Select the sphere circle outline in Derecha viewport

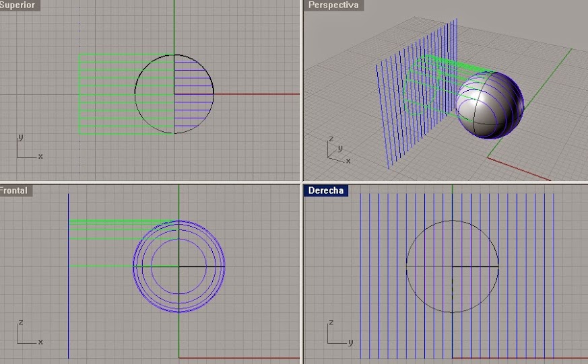point(452,266)
